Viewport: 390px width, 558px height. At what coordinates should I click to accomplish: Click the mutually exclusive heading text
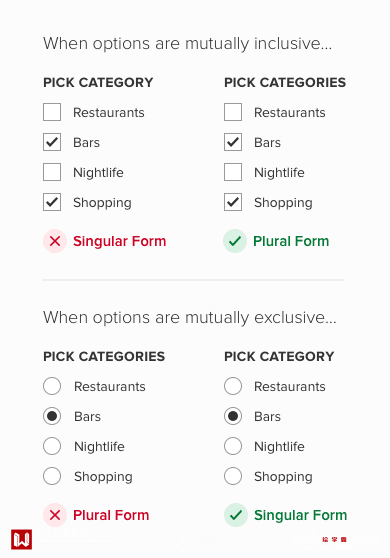point(190,317)
